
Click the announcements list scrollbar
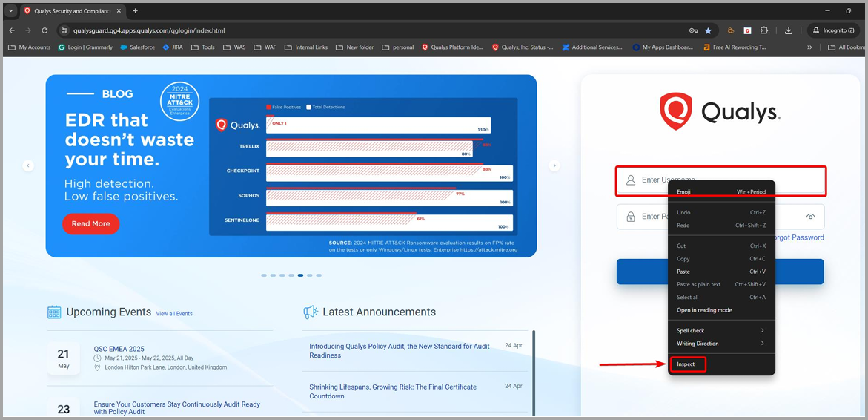(x=534, y=373)
